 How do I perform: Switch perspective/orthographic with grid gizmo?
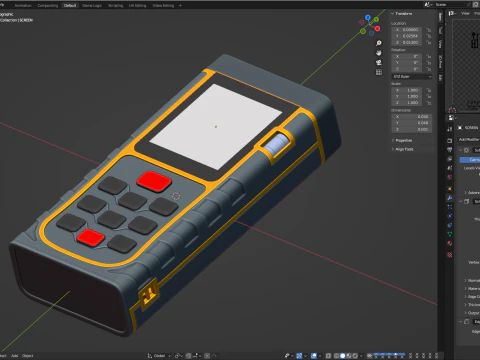379,72
